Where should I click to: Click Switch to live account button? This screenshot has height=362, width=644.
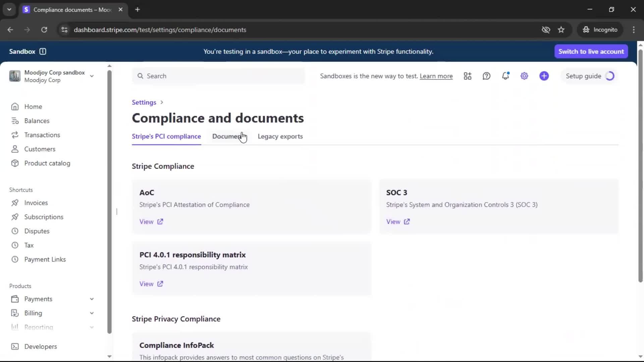point(591,51)
